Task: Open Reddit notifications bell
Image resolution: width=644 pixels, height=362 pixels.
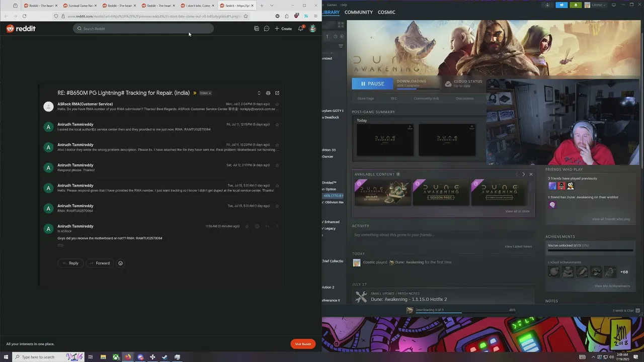Action: tap(301, 28)
